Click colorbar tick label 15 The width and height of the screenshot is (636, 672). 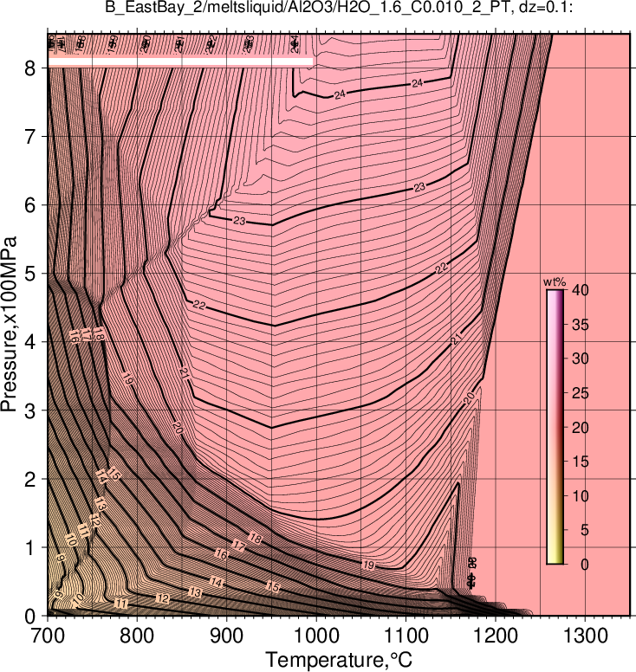(x=581, y=462)
